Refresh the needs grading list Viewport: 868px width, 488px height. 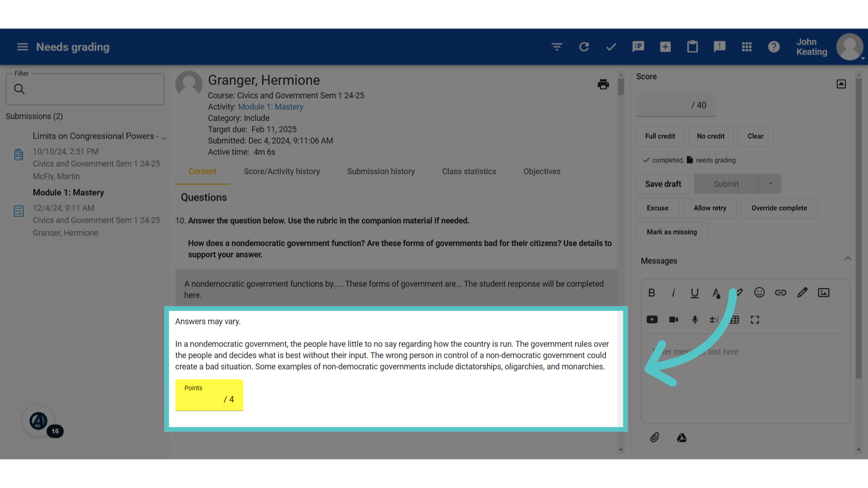(x=584, y=47)
